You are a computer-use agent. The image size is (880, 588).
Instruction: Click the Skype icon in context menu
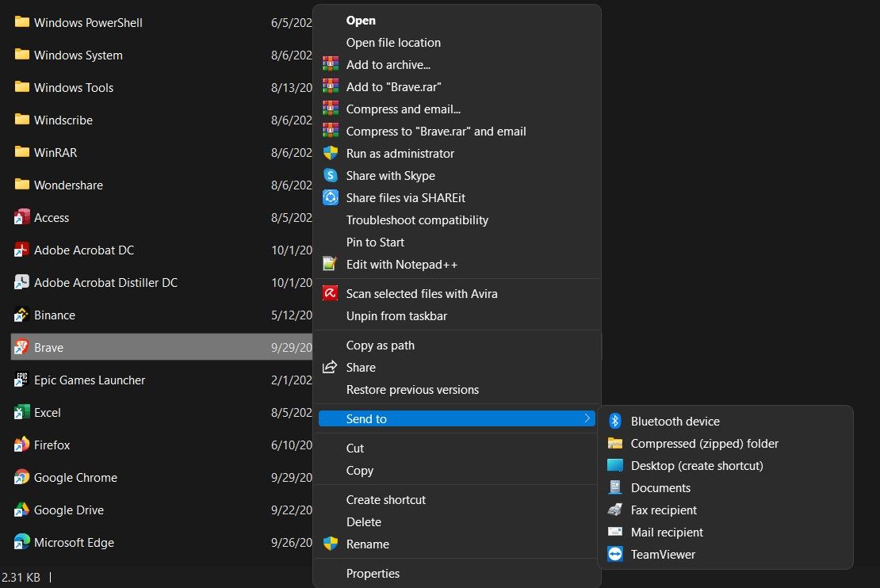pyautogui.click(x=331, y=176)
